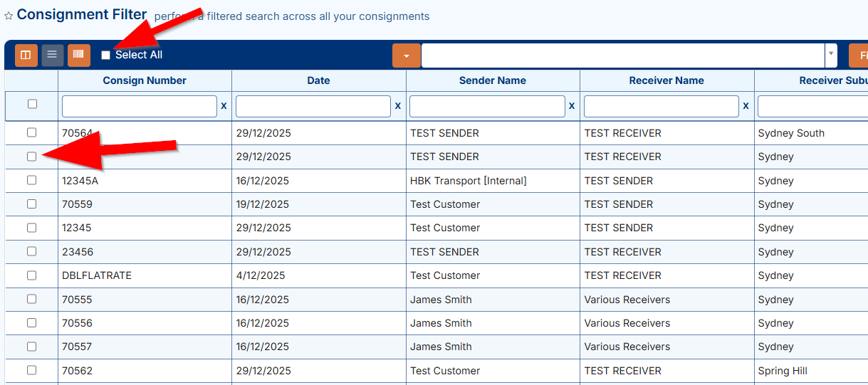Image resolution: width=868 pixels, height=385 pixels.
Task: Click the favorite star beside Consignment Filter
Action: pos(9,16)
